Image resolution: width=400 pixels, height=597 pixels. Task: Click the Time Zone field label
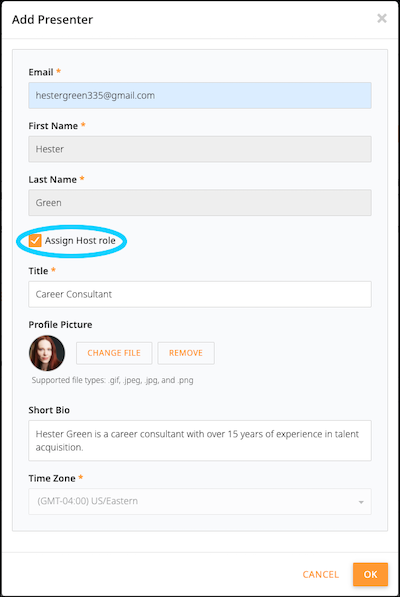52,478
